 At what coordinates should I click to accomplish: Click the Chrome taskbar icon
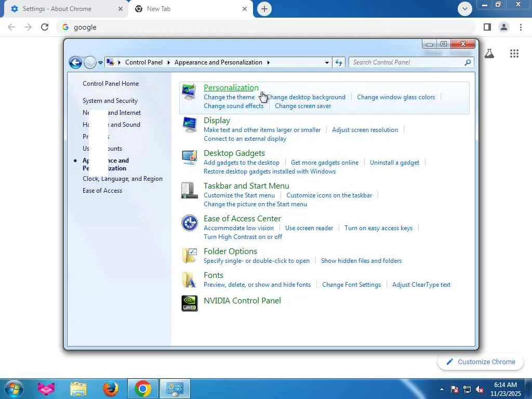pyautogui.click(x=143, y=389)
